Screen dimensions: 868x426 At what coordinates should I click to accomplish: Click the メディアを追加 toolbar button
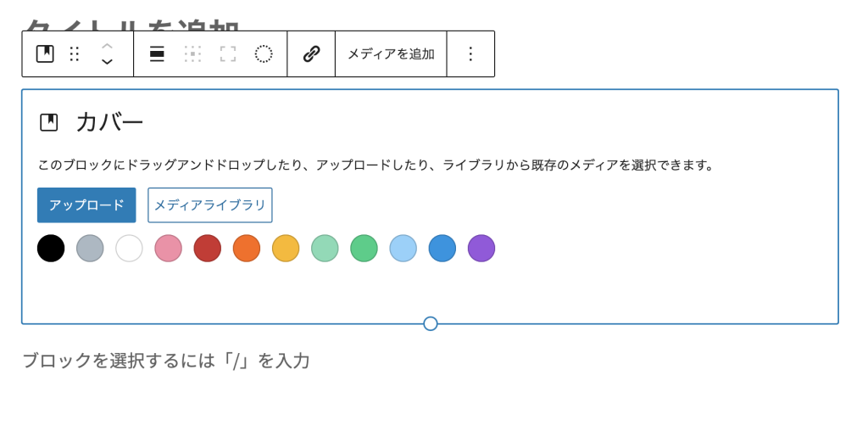[391, 54]
